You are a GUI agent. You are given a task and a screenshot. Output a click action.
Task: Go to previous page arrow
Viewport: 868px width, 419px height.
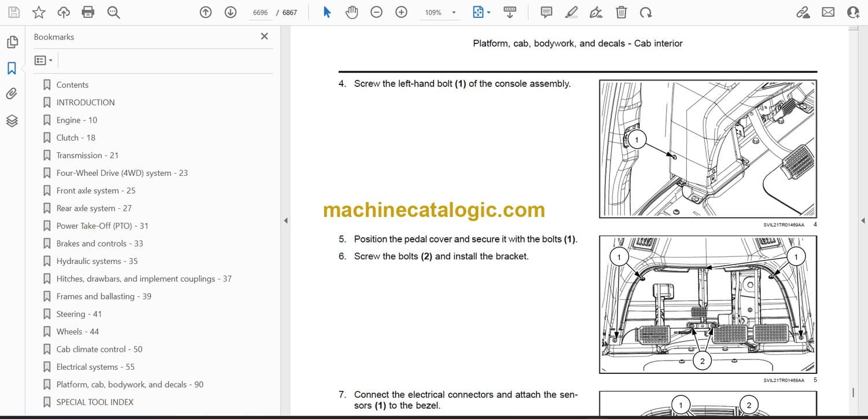[x=205, y=12]
